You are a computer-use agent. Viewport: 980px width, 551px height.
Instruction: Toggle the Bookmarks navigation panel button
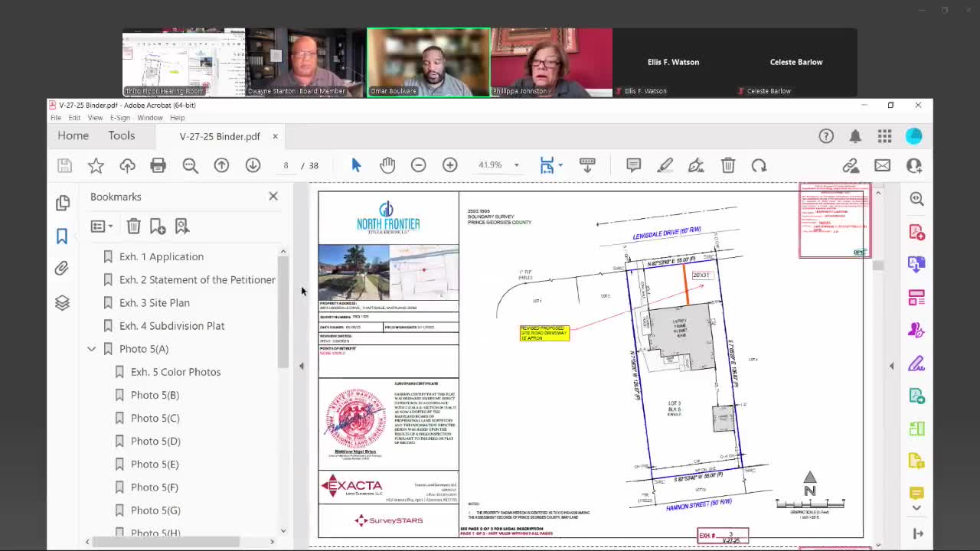coord(62,236)
